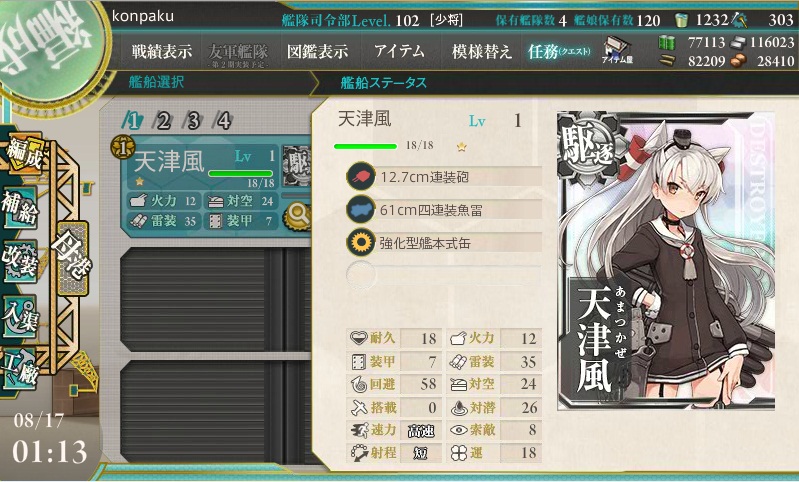Open the 任務 quest list
The width and height of the screenshot is (799, 482).
(x=559, y=51)
